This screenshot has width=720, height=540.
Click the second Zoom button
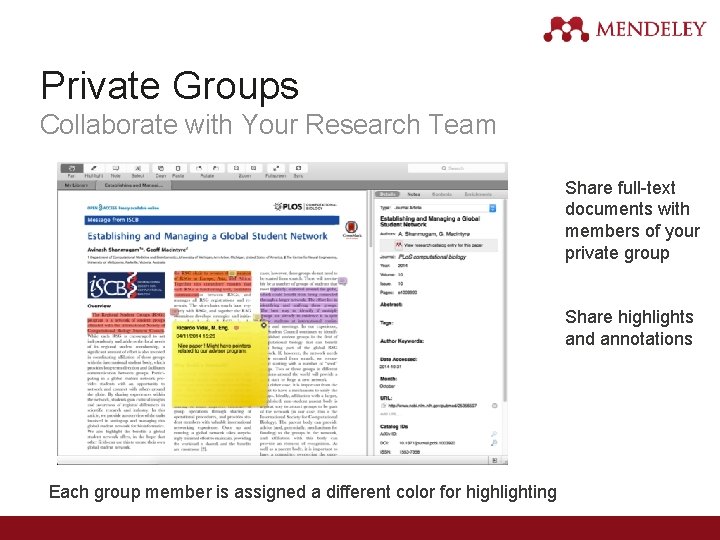point(253,169)
